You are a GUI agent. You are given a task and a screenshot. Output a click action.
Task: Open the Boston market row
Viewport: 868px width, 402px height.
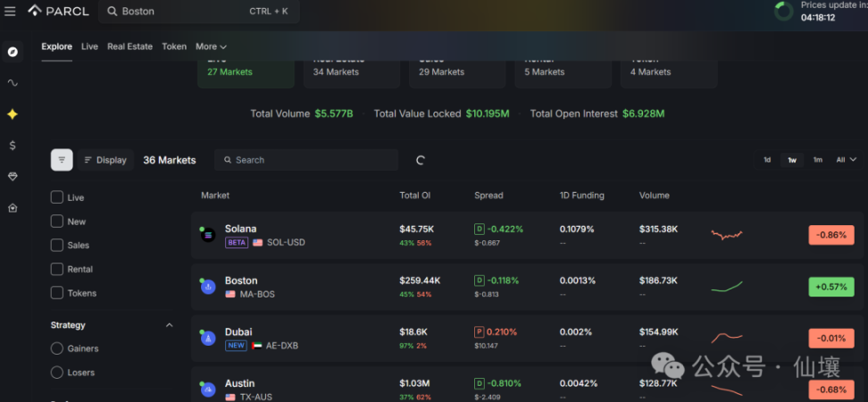527,287
